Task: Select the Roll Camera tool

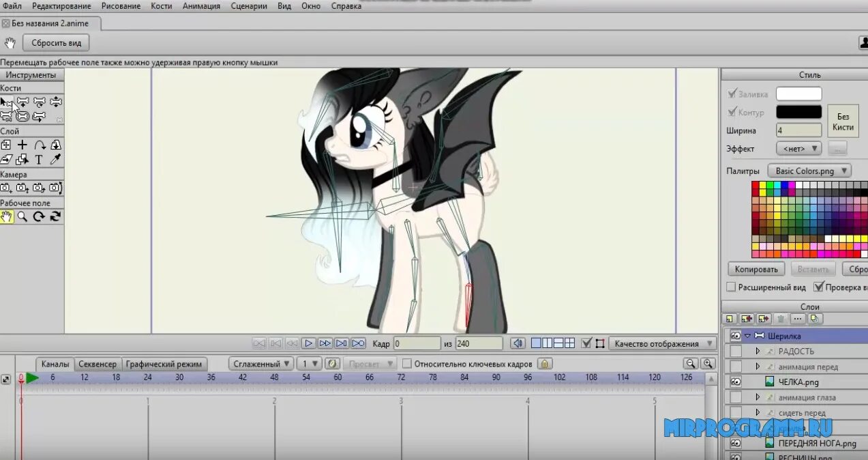Action: pos(40,188)
